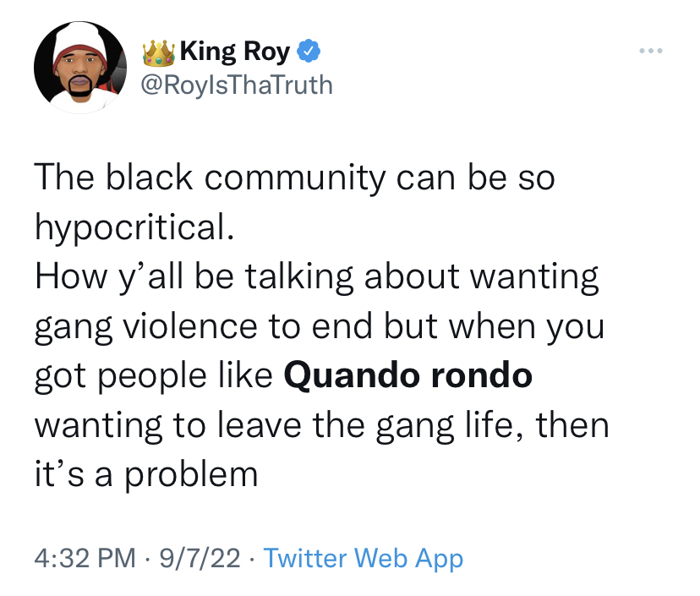Click the crown emoji beside King Roy
Screen dimensions: 700x596
pos(161,50)
